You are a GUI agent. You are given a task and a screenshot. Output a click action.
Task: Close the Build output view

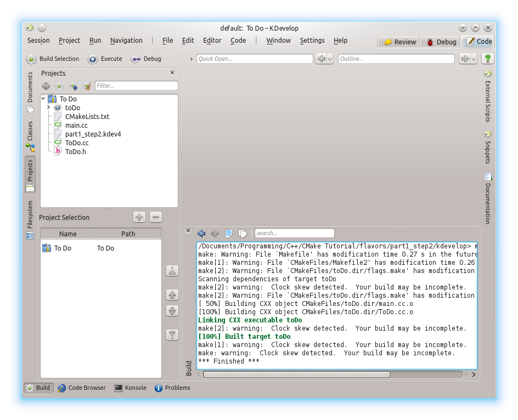188,231
